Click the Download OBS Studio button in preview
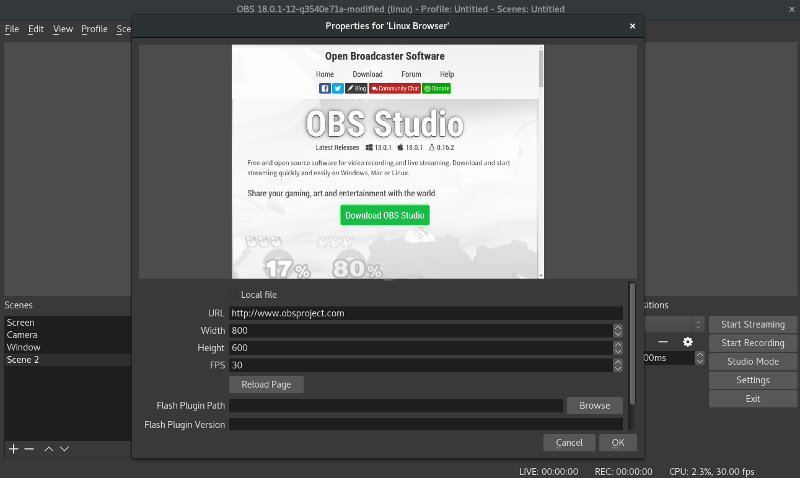 click(385, 215)
